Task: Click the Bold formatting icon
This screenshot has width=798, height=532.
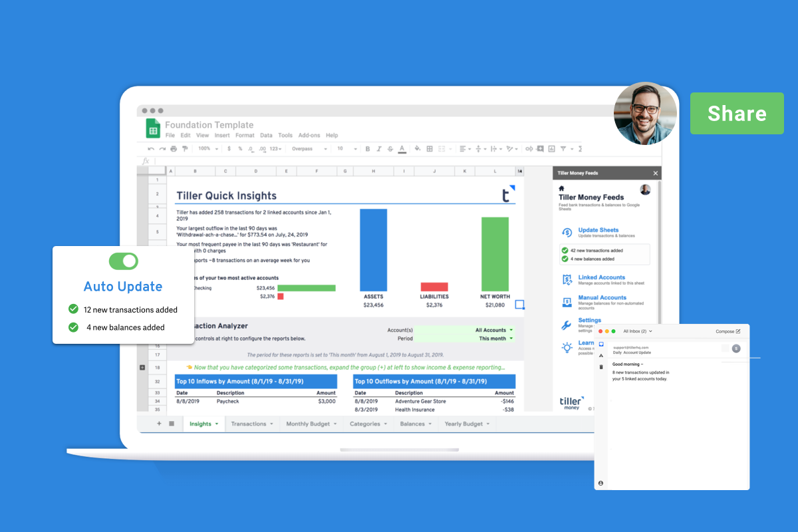Action: pos(367,149)
